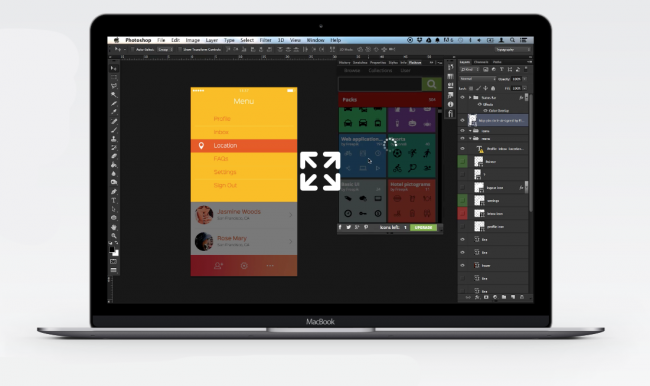This screenshot has height=386, width=650.
Task: Show the inbox icon layer with red visibility box
Action: click(463, 214)
